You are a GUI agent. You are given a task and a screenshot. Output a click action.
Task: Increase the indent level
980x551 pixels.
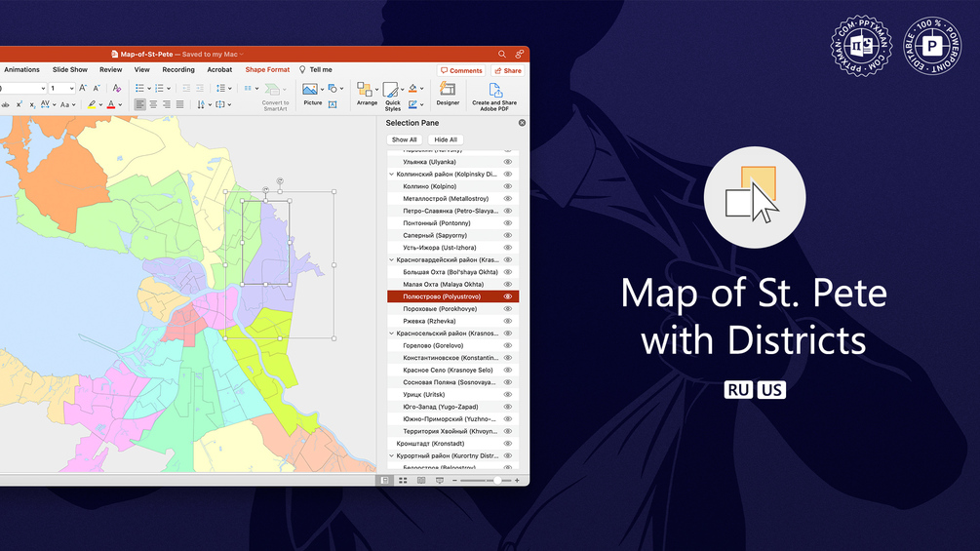(x=200, y=88)
